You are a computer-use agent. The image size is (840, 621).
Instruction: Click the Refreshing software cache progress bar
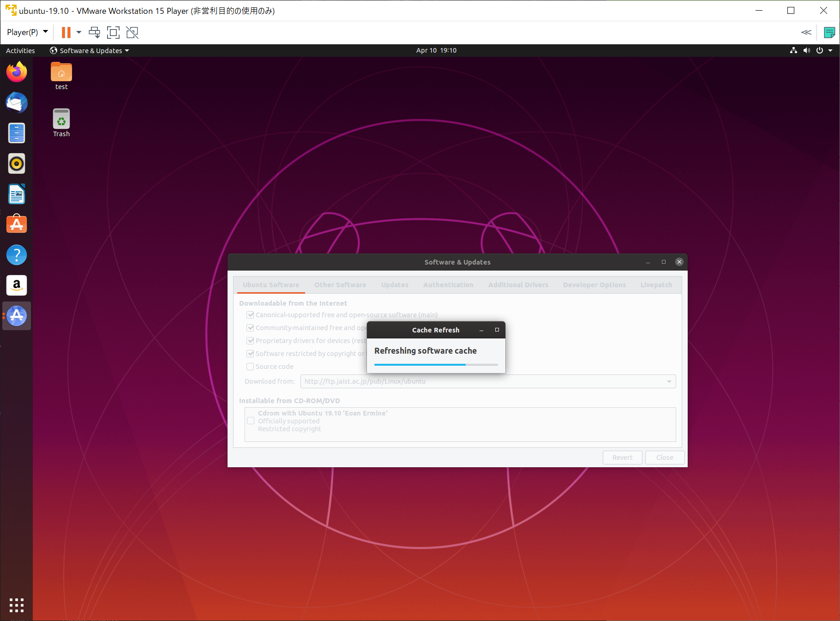tap(436, 365)
